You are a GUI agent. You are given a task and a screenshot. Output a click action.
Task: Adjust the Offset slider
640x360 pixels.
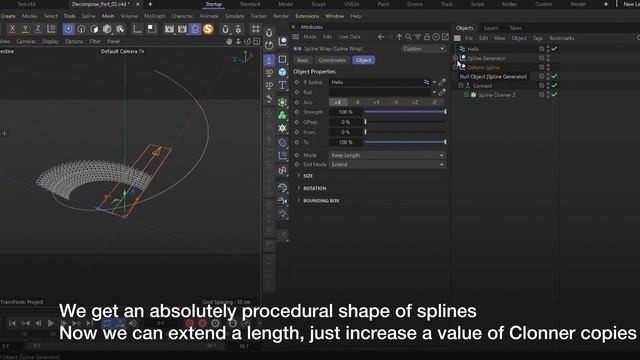point(405,122)
